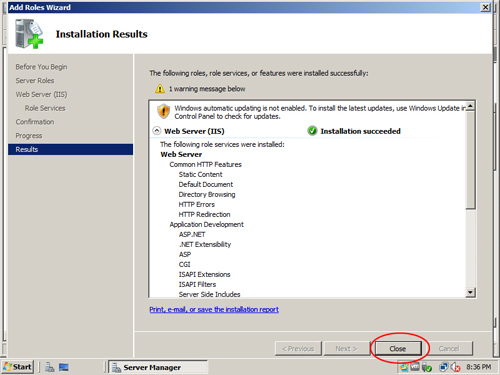The height and width of the screenshot is (375, 500).
Task: Click Common HTTP Features entry
Action: pyautogui.click(x=205, y=164)
